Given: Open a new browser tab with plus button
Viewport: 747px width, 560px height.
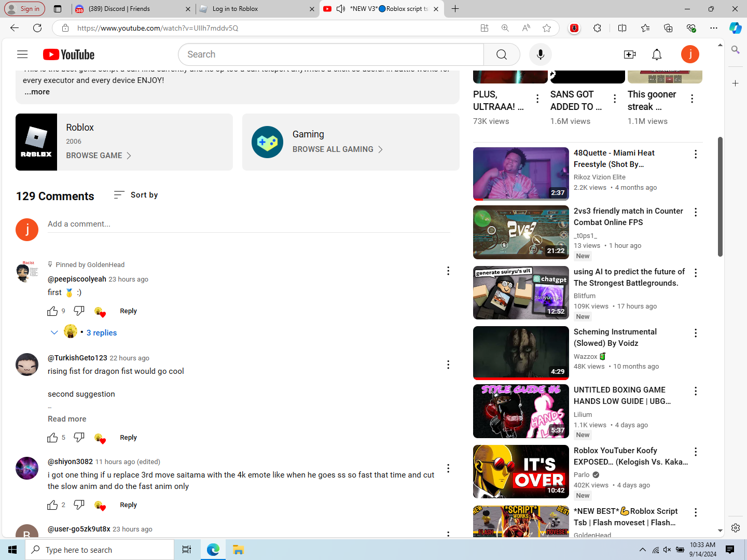Looking at the screenshot, I should click(x=455, y=9).
